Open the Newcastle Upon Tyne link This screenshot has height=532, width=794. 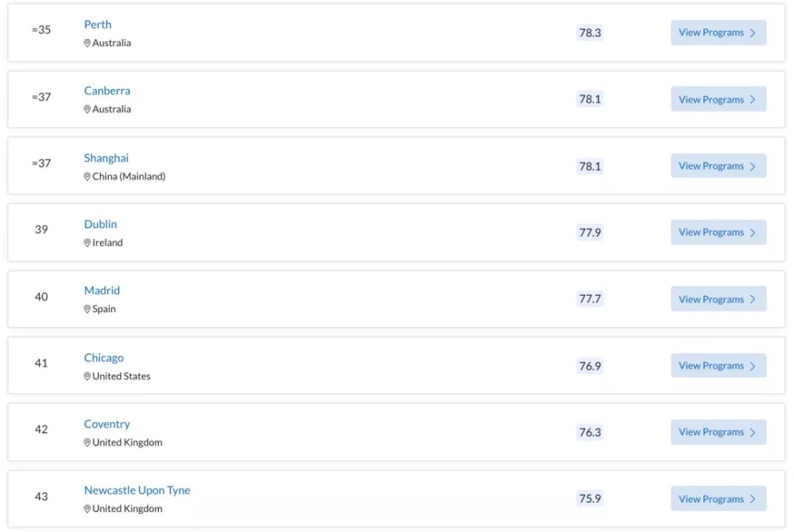(137, 491)
